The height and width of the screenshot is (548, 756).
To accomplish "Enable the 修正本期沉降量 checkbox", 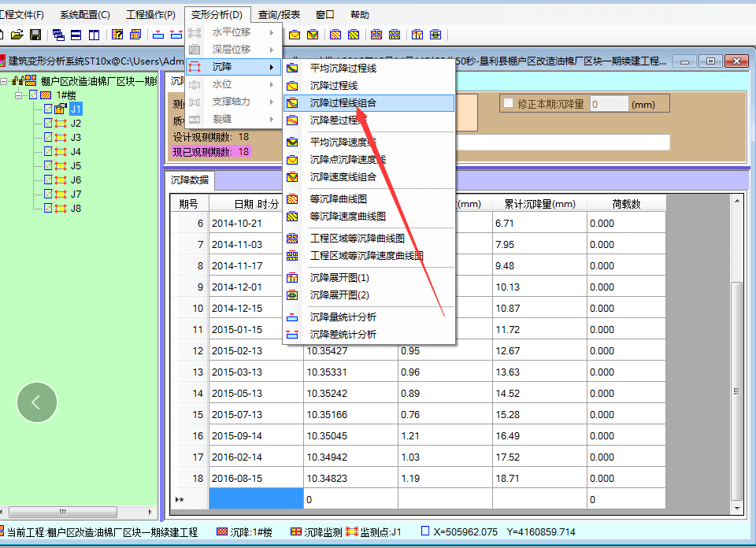I will tap(508, 103).
